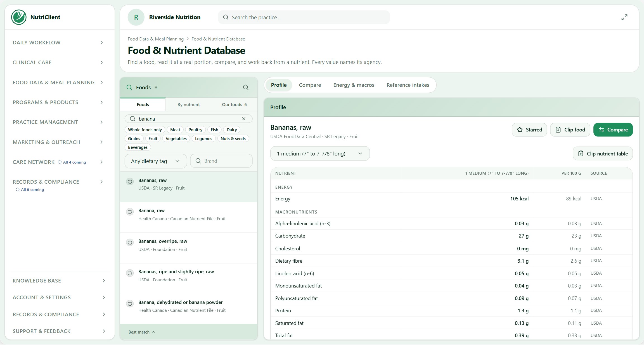Viewport: 644px width, 345px height.
Task: Click the magnifier icon in practice search
Action: tap(226, 17)
